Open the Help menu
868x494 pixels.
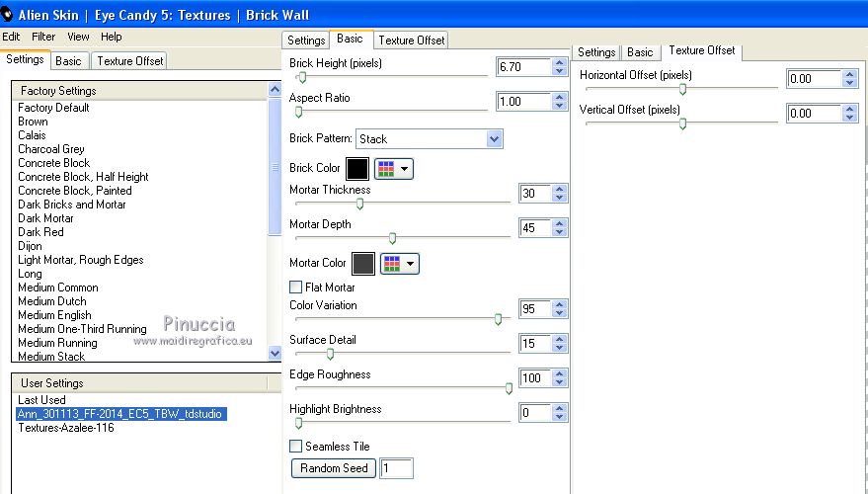(112, 37)
